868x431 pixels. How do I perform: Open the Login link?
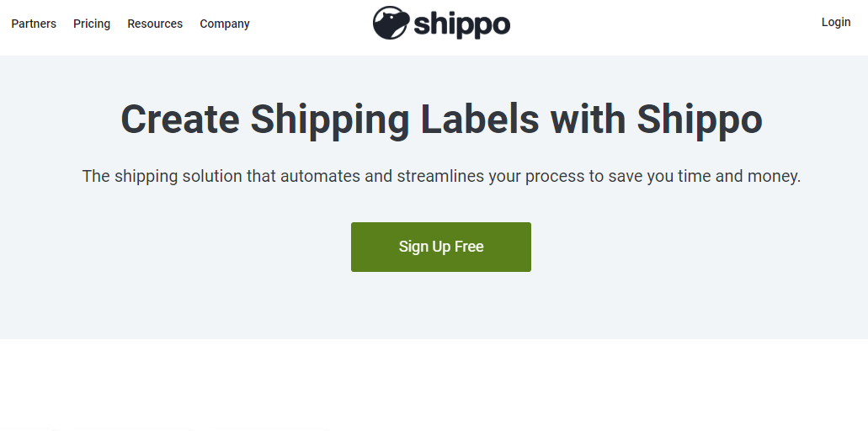pos(836,22)
